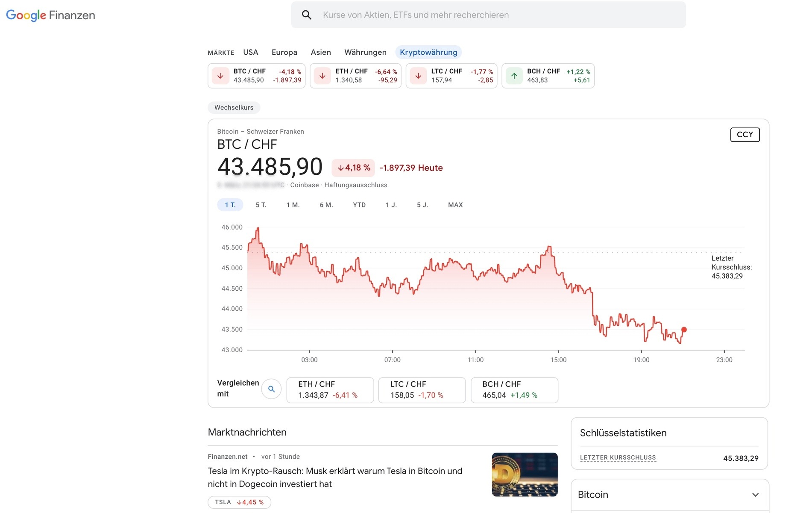Click the 43.485,90 main price value
This screenshot has width=812, height=513.
270,167
